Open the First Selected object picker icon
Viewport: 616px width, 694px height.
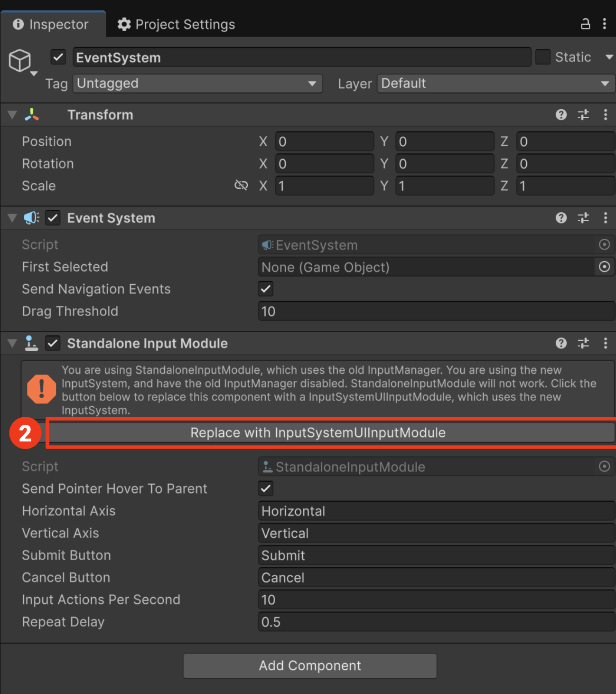604,267
